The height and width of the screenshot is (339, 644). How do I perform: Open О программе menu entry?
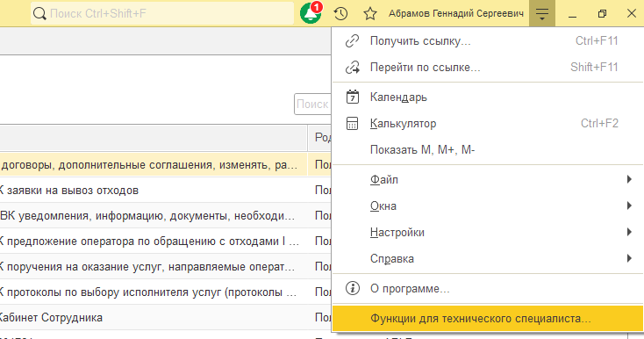coord(488,288)
